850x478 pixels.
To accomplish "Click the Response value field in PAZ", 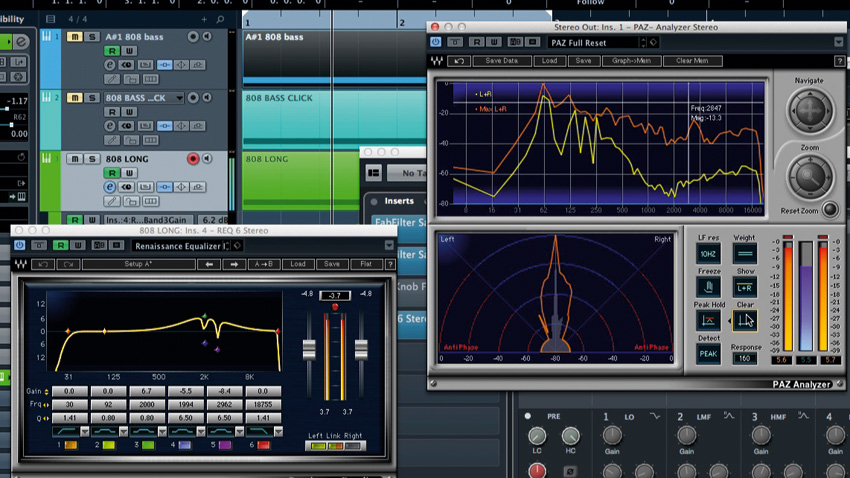I will coord(744,358).
